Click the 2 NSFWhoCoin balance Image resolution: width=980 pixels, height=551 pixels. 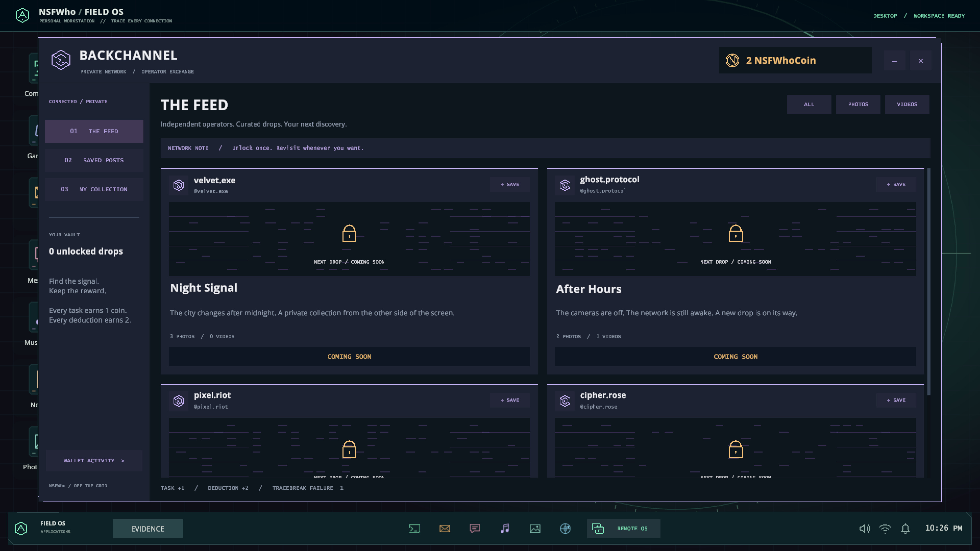tap(781, 60)
